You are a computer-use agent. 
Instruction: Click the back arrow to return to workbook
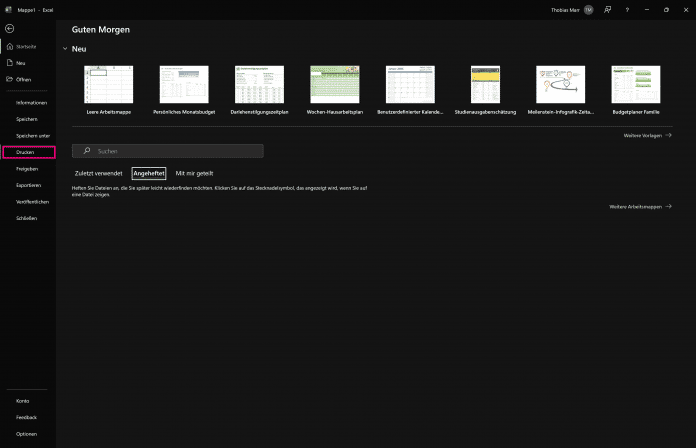coord(9,29)
